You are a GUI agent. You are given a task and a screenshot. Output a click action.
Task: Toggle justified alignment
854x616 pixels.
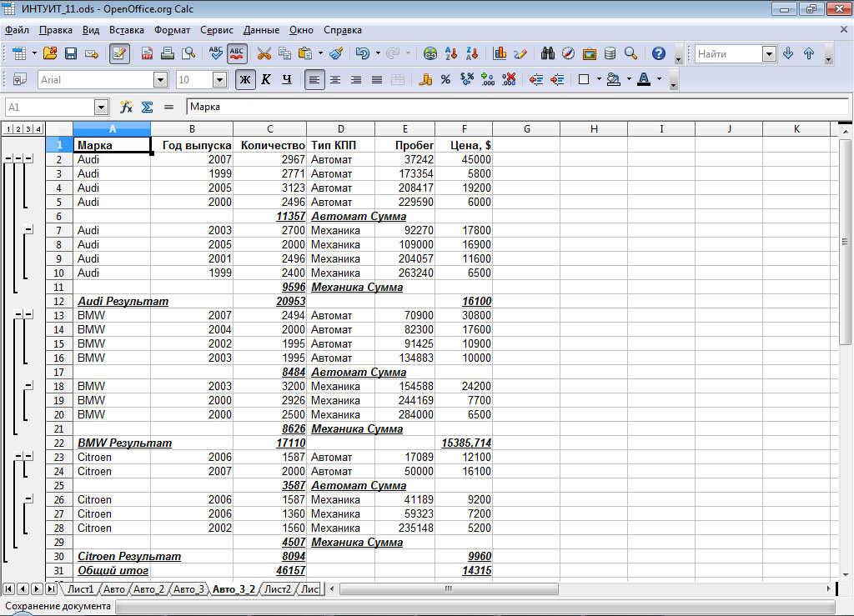click(376, 79)
